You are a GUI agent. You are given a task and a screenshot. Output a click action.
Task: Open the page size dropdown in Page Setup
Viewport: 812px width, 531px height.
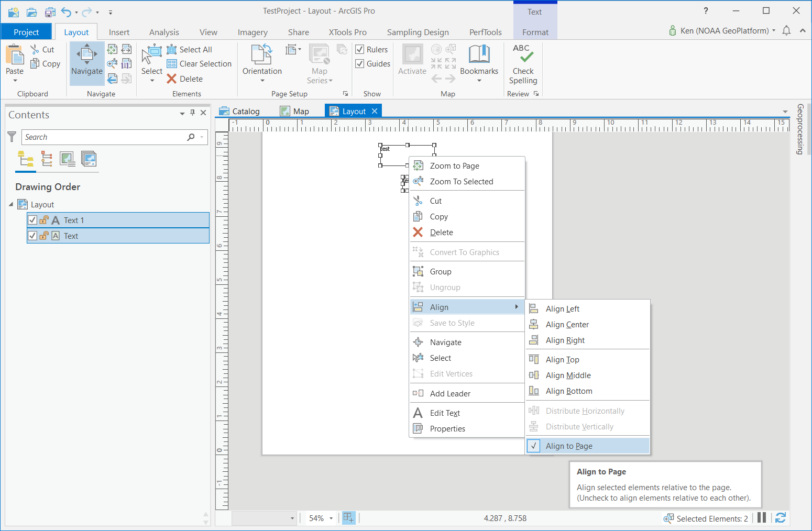pyautogui.click(x=294, y=50)
